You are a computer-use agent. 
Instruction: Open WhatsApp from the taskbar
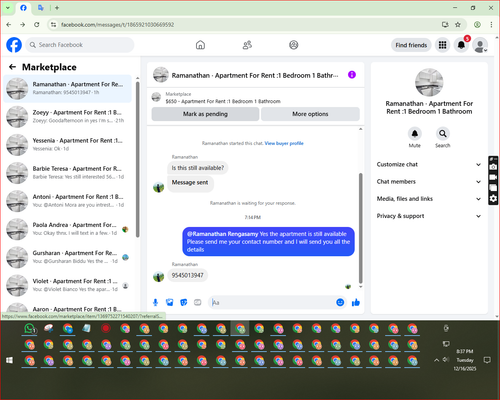(x=30, y=329)
